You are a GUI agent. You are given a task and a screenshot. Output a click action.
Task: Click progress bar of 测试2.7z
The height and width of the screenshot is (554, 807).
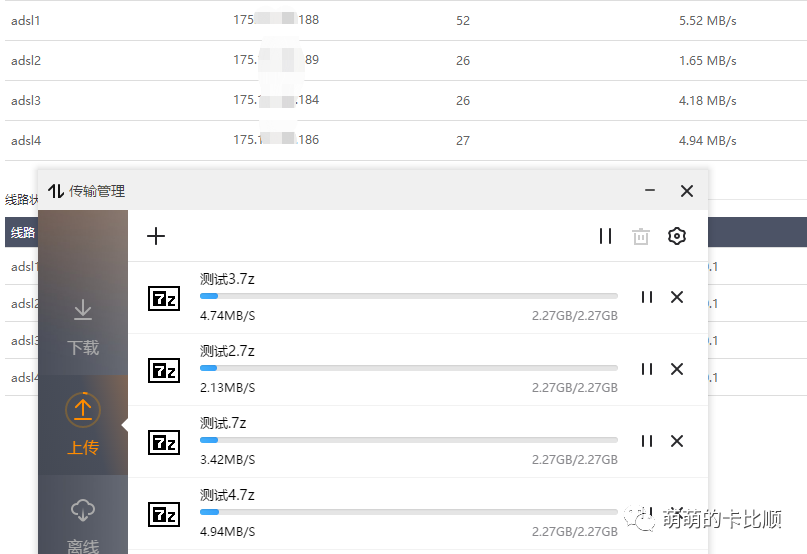409,368
